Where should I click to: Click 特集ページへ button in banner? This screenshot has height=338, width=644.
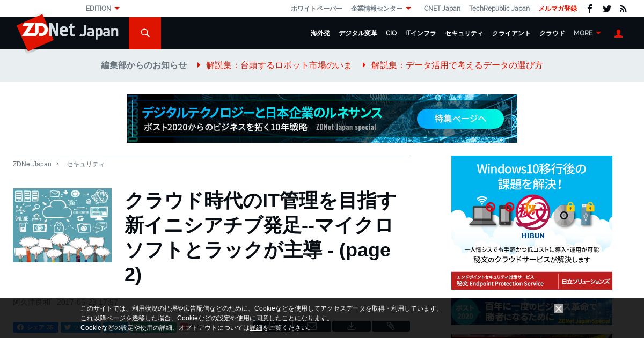coord(460,119)
